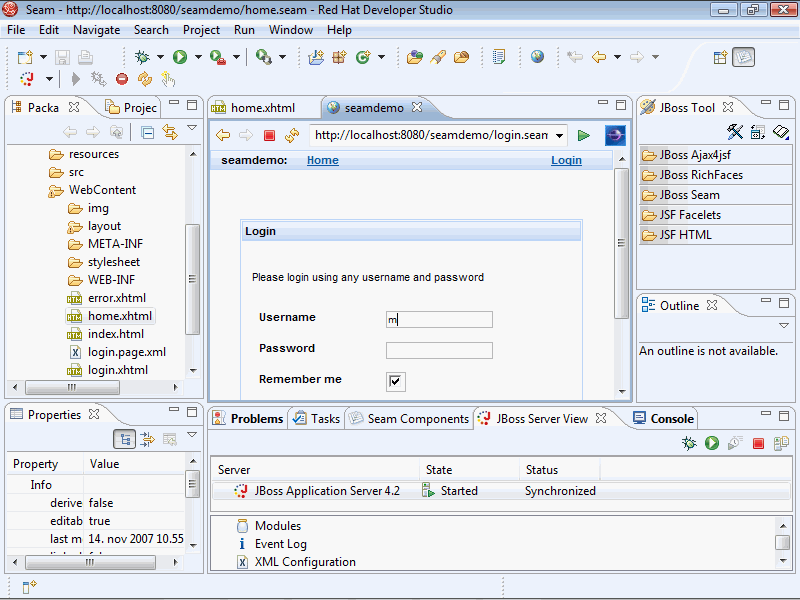Toggle the Seam perspective button at top right
Viewport: 800px width, 600px height.
743,57
